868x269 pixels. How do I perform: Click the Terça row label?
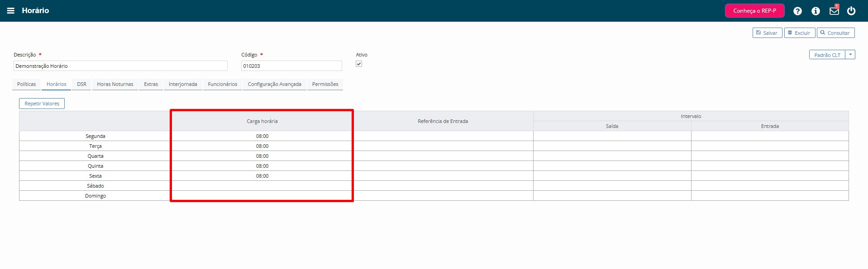95,146
